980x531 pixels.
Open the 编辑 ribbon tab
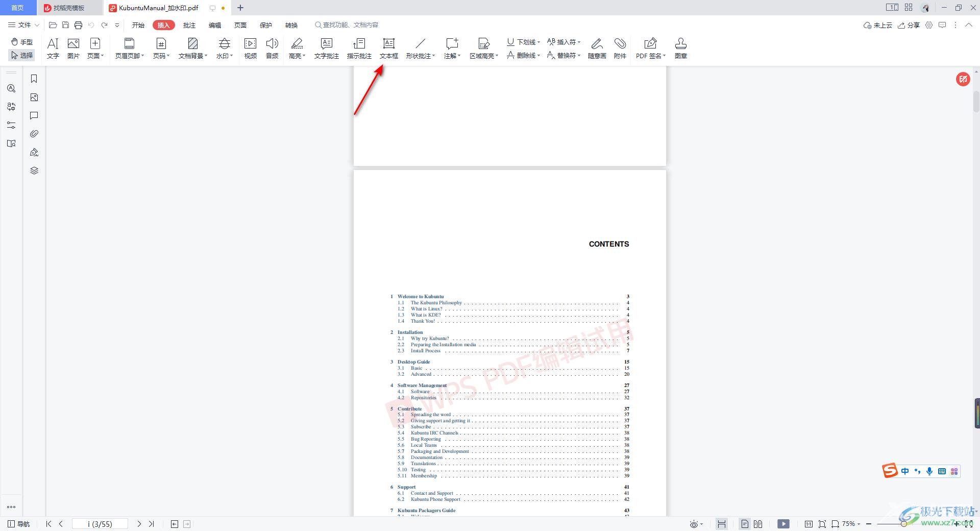(x=215, y=25)
